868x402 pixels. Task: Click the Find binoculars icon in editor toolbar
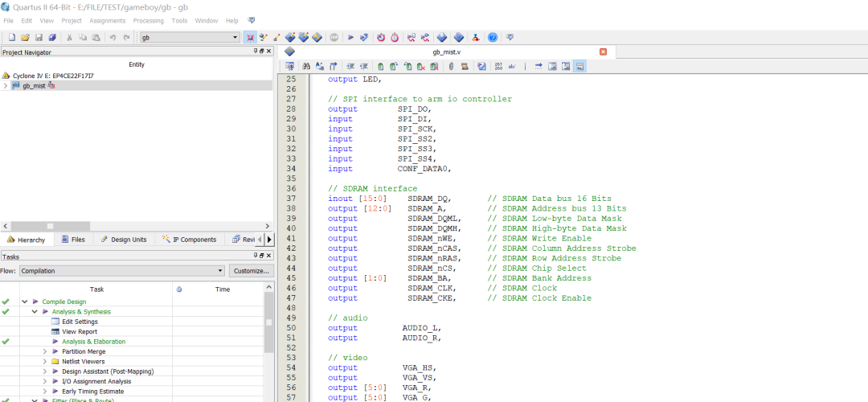305,67
